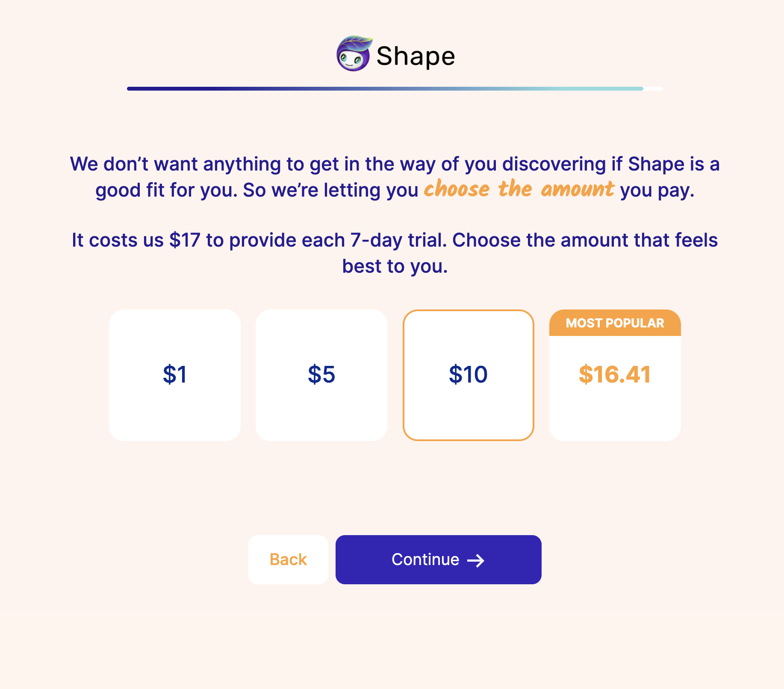Click the $10 price label text
Image resolution: width=784 pixels, height=689 pixels.
(468, 374)
